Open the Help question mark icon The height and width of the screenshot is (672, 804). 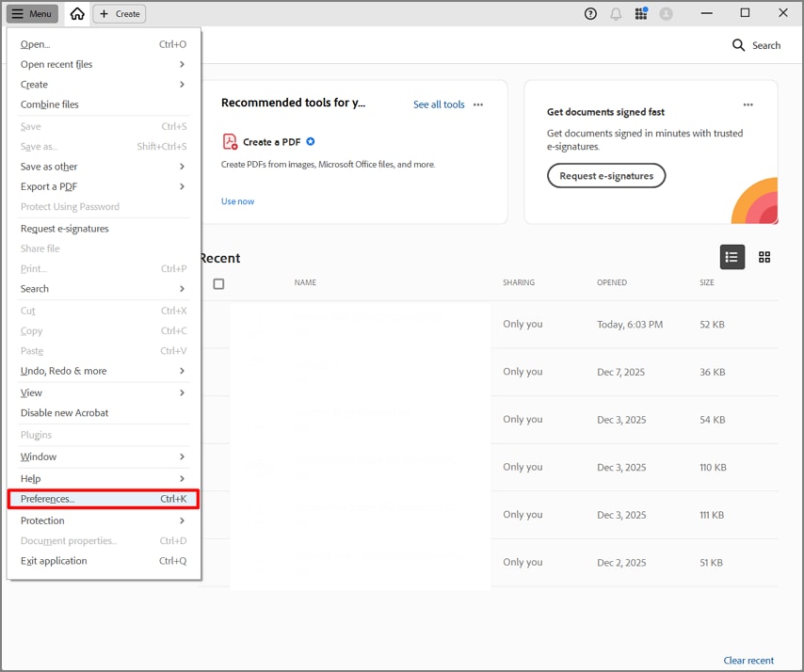[590, 14]
